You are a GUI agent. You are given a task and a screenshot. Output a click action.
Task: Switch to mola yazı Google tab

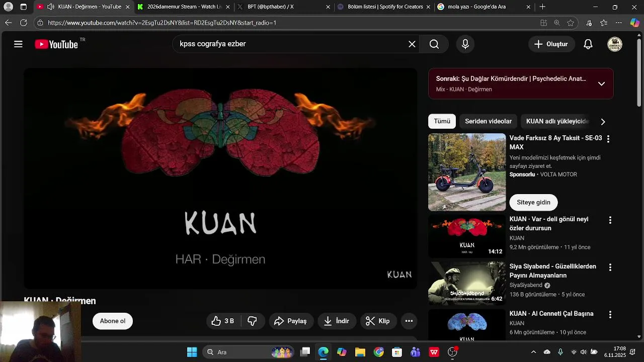(x=484, y=7)
